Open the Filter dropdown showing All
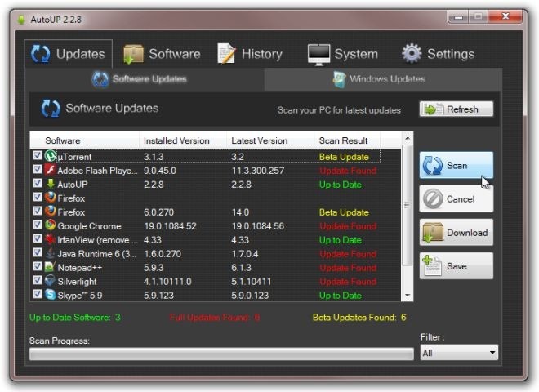The height and width of the screenshot is (392, 539). [x=459, y=353]
